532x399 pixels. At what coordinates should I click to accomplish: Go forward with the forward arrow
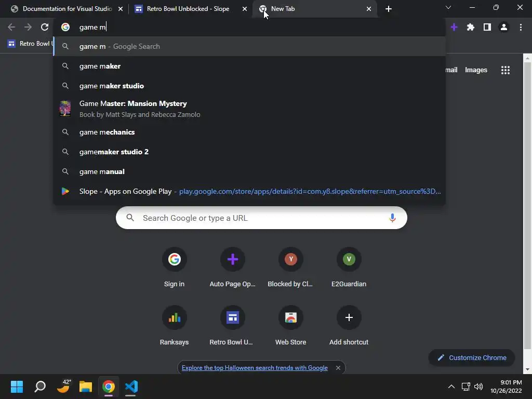[28, 27]
